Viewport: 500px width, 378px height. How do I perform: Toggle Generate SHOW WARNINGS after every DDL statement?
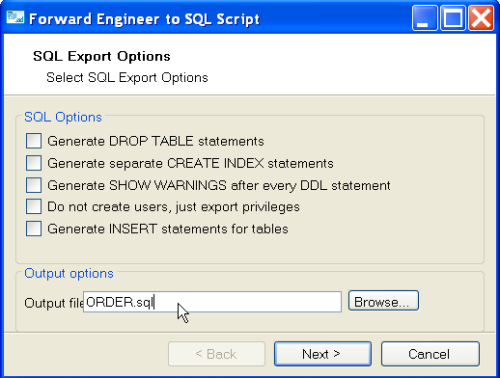[x=34, y=185]
